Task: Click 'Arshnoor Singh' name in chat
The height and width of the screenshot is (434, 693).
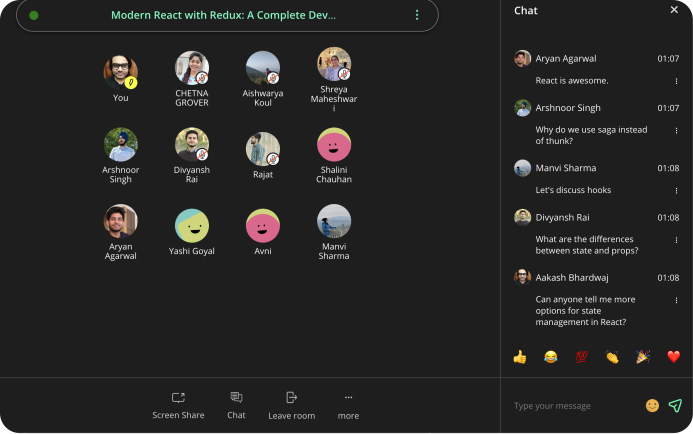Action: [x=568, y=108]
